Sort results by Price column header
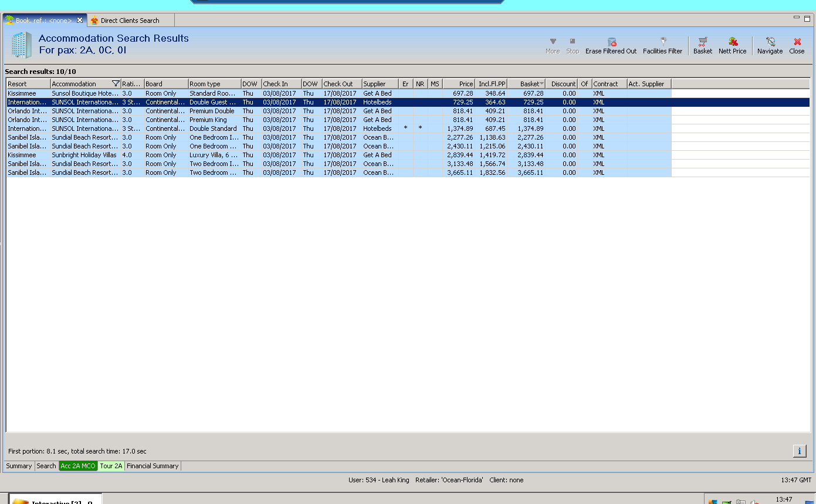The image size is (816, 504). pos(459,84)
